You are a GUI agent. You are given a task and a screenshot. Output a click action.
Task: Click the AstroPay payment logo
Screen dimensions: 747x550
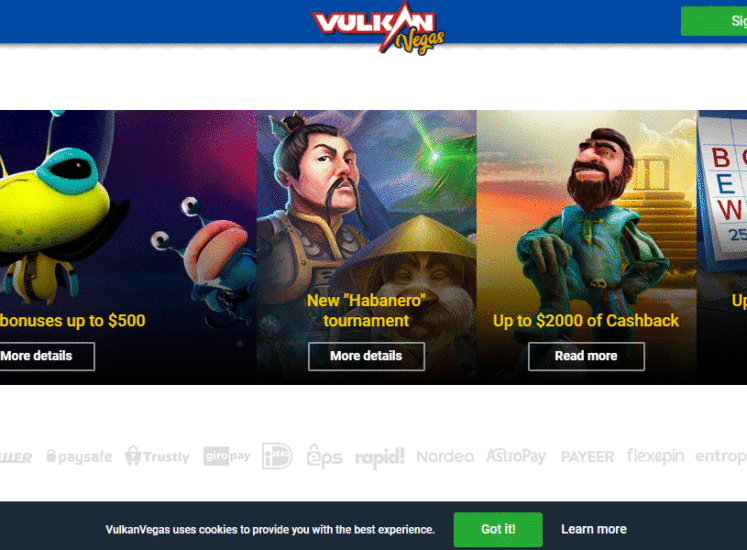[516, 456]
